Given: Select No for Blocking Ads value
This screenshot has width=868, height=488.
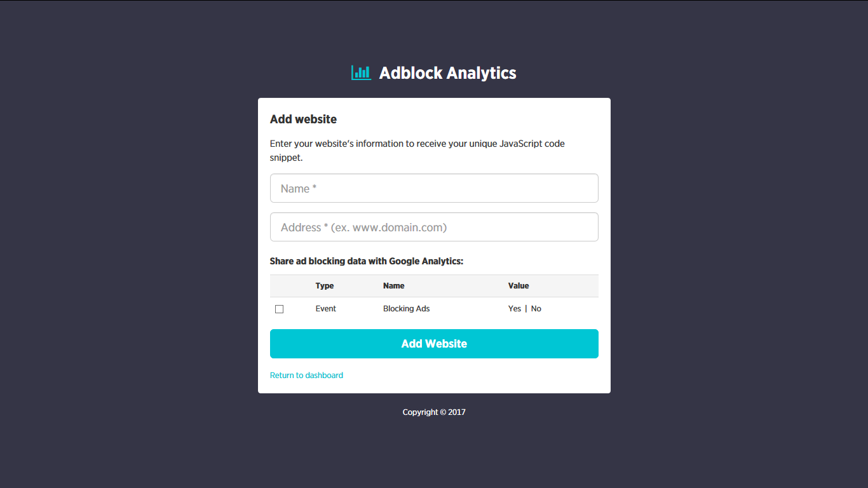Looking at the screenshot, I should [x=536, y=309].
